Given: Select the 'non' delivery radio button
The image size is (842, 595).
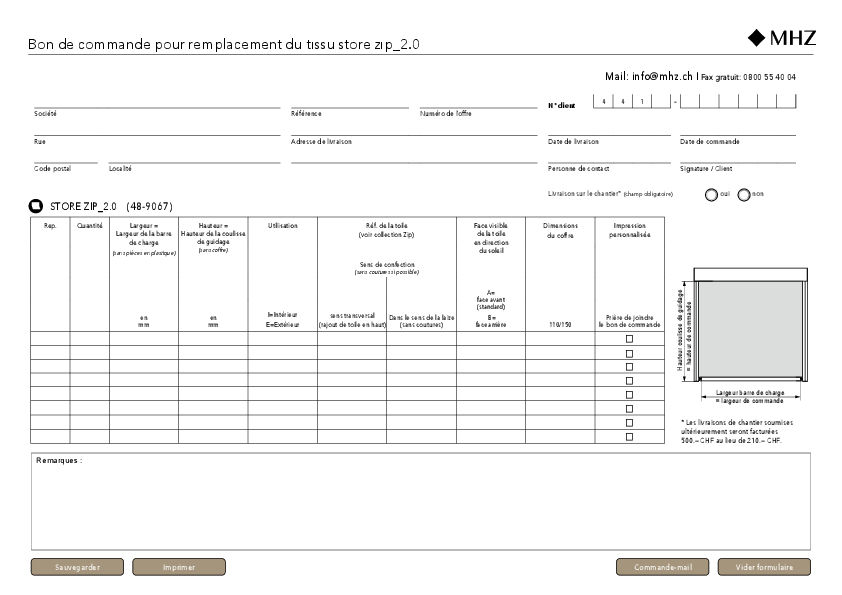Looking at the screenshot, I should click(x=744, y=194).
